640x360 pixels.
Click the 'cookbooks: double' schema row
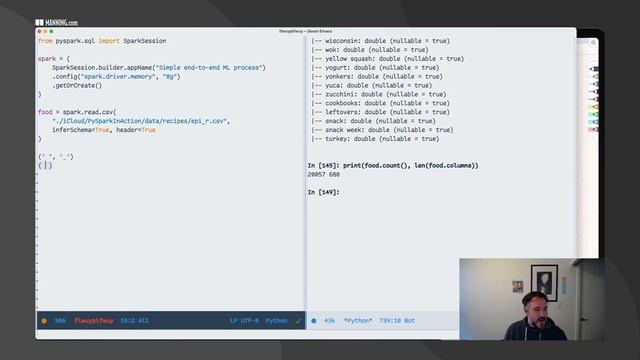[x=380, y=103]
